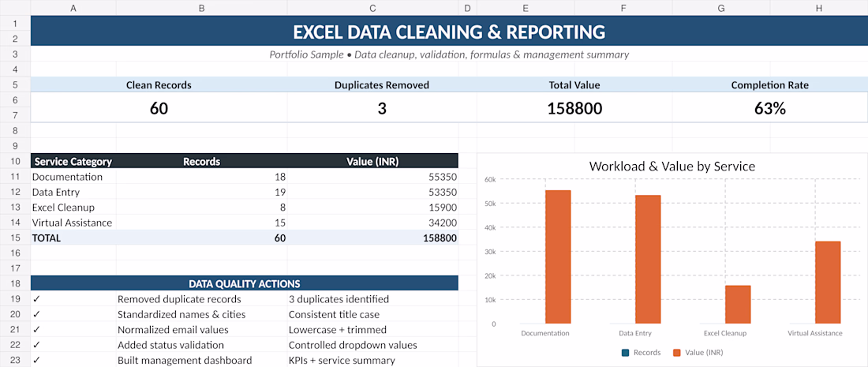
Task: Select Excel Cleanup records value 8
Action: [x=201, y=207]
